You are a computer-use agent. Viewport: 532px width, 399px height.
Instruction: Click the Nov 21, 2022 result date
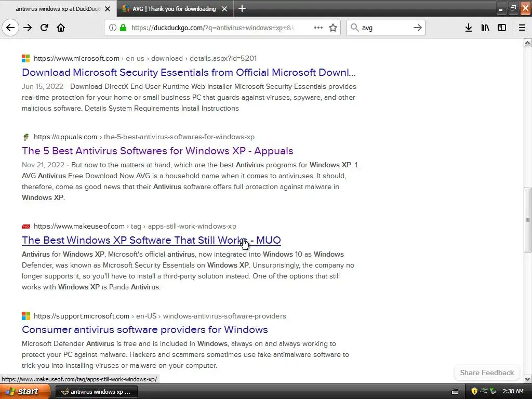43,165
